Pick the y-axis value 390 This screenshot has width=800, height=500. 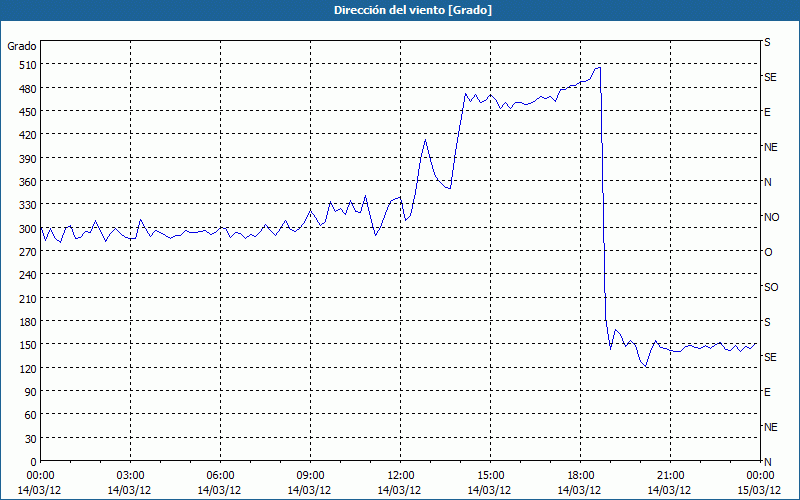pos(28,159)
